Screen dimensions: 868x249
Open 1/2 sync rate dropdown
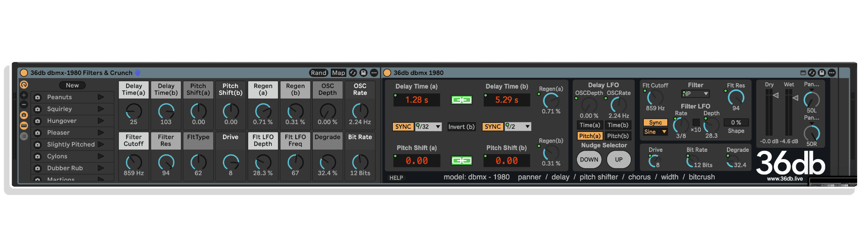click(518, 127)
